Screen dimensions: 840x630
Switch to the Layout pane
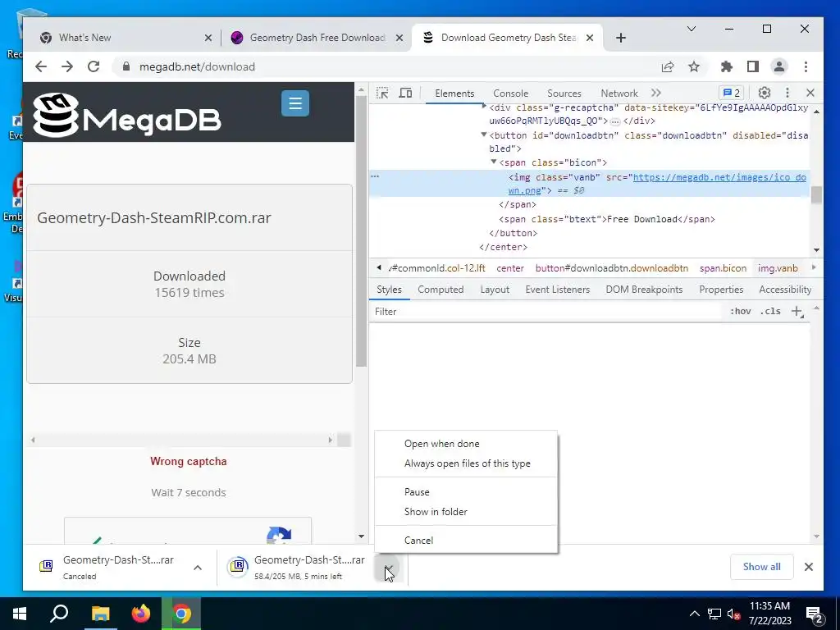click(x=495, y=290)
